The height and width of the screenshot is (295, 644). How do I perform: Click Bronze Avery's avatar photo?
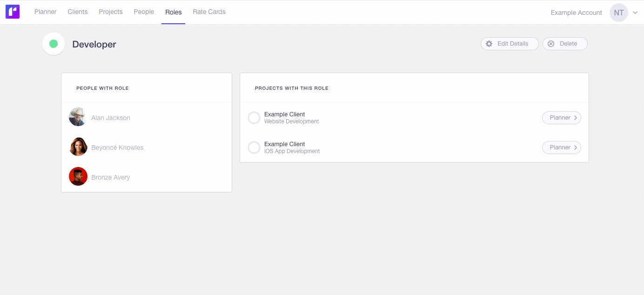(x=78, y=177)
